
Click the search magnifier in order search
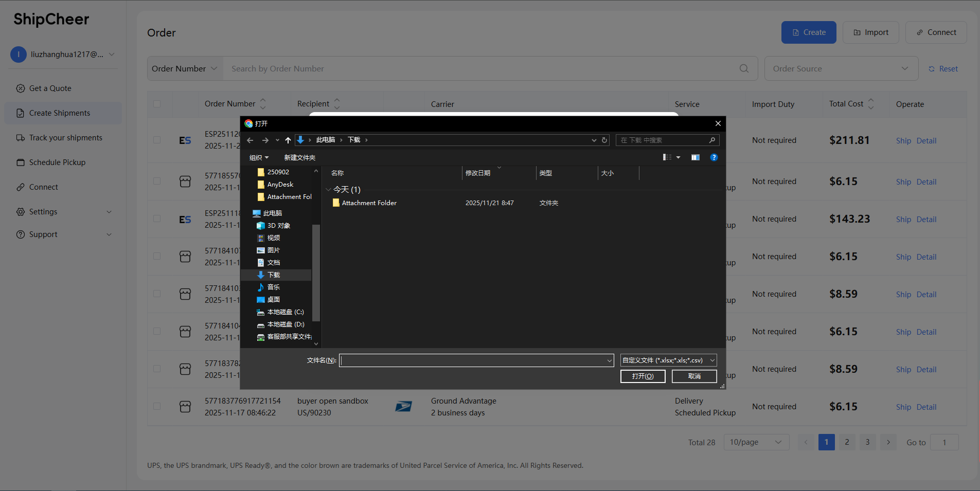(744, 68)
